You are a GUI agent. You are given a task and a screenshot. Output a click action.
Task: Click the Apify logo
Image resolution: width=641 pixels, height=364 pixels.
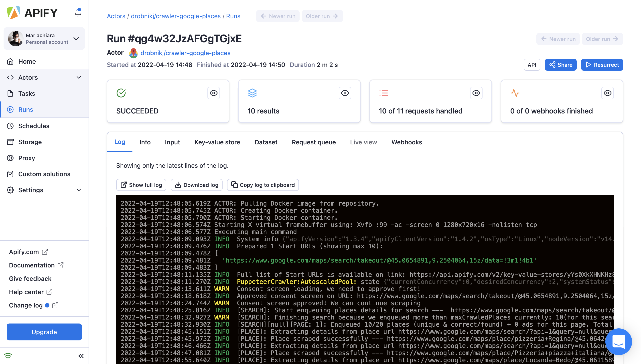pos(32,13)
